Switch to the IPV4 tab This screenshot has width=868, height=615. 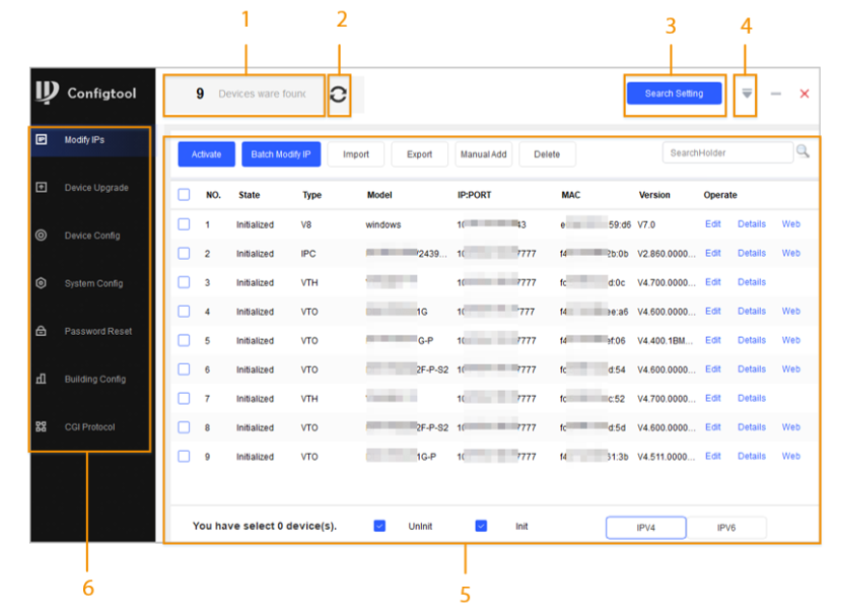(646, 527)
